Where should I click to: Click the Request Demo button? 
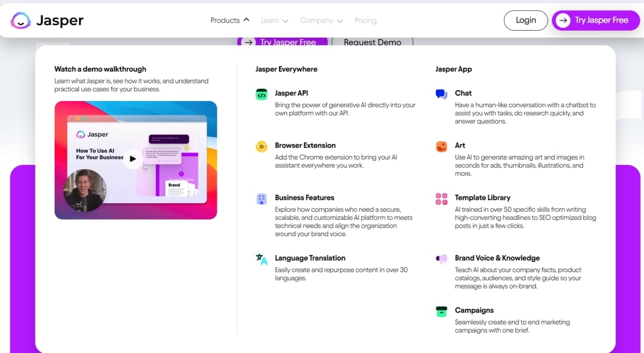372,42
